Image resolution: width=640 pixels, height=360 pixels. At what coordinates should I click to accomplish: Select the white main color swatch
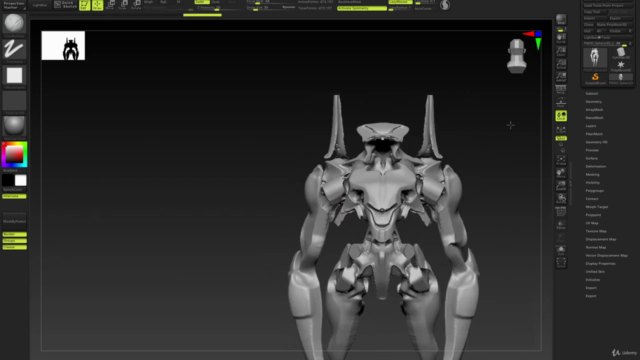[21, 180]
